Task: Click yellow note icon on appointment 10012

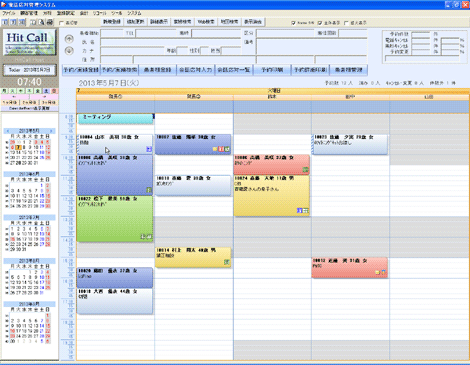Action: point(378,272)
